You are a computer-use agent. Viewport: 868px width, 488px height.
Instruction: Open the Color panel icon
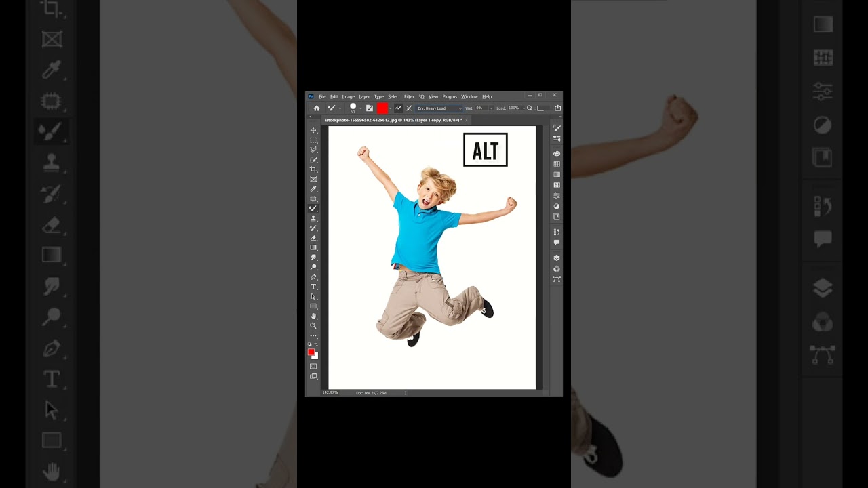click(557, 153)
